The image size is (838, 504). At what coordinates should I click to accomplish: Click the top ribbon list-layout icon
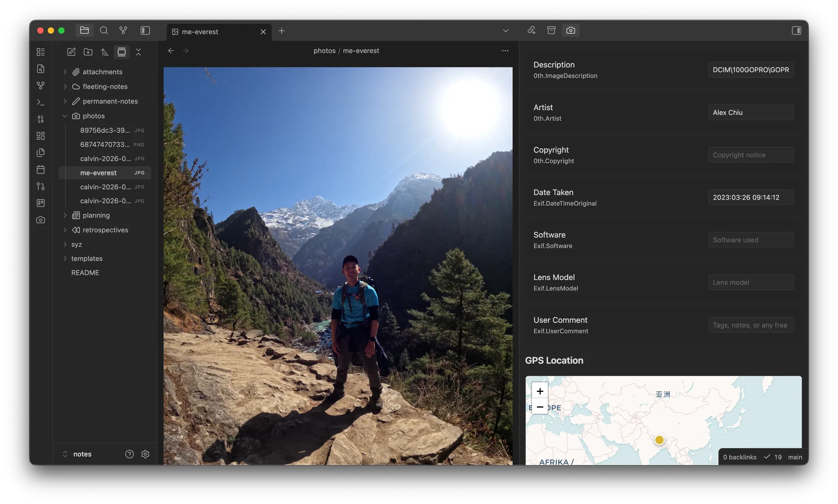(x=41, y=52)
